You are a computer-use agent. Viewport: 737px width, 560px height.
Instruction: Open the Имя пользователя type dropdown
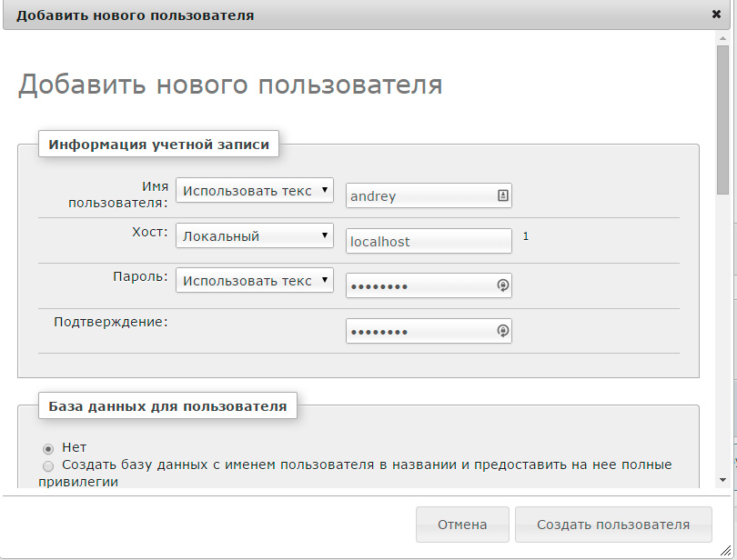254,191
